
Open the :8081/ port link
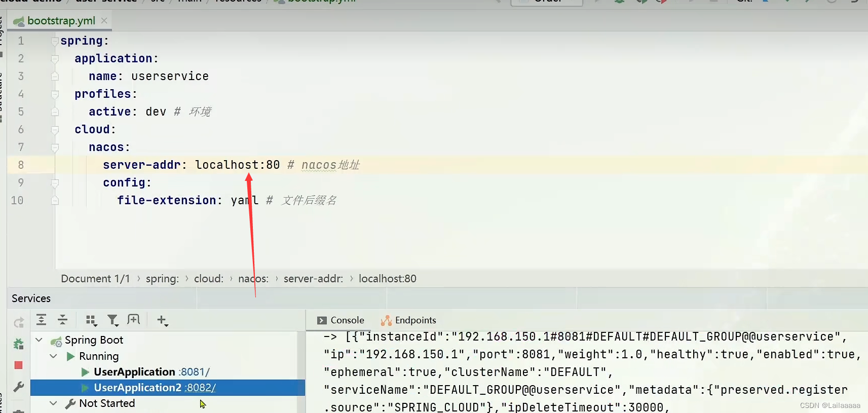tap(194, 372)
